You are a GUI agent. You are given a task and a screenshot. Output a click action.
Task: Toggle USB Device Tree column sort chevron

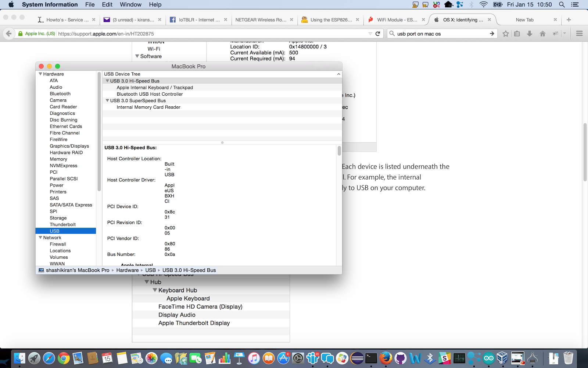click(x=338, y=74)
